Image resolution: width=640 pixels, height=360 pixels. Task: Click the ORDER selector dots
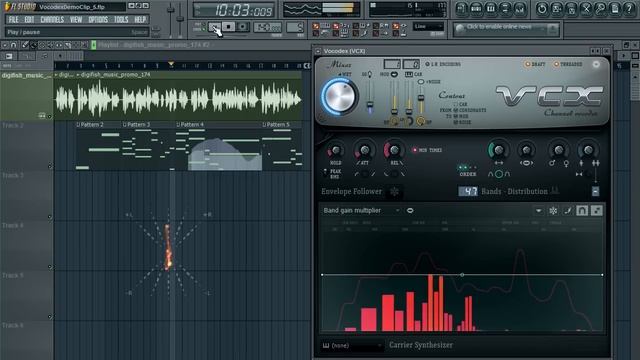click(x=467, y=167)
